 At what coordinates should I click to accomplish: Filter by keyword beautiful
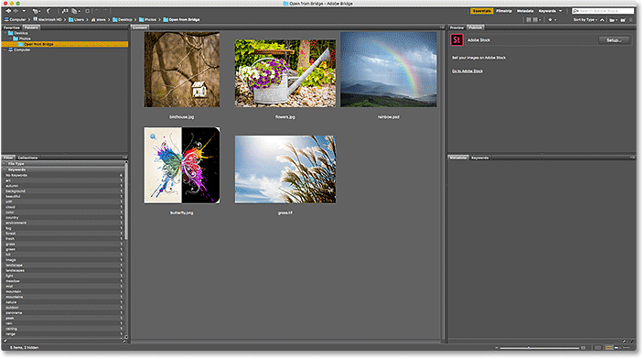[x=64, y=197]
